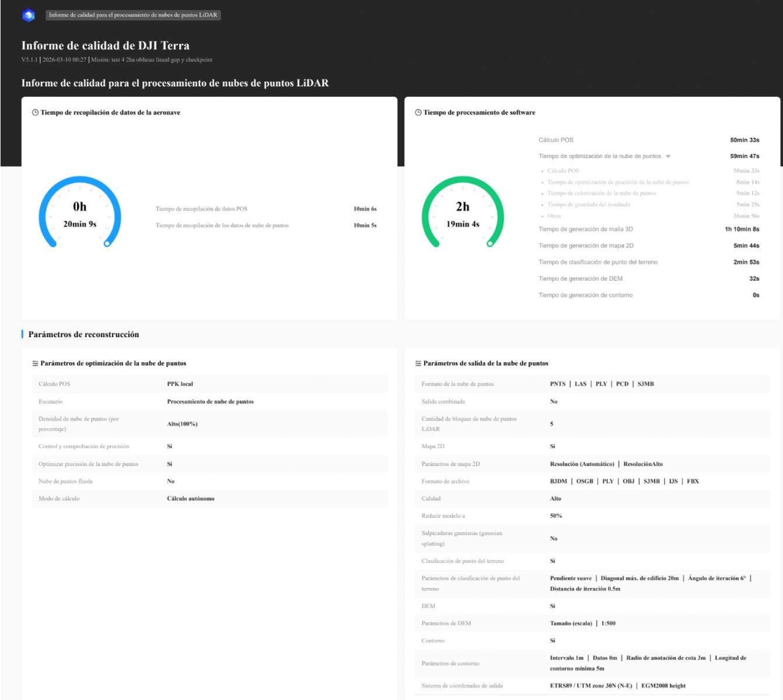Viewport: 783px width, 700px height.
Task: Select the LiDAR quality report header tag
Action: pyautogui.click(x=133, y=15)
